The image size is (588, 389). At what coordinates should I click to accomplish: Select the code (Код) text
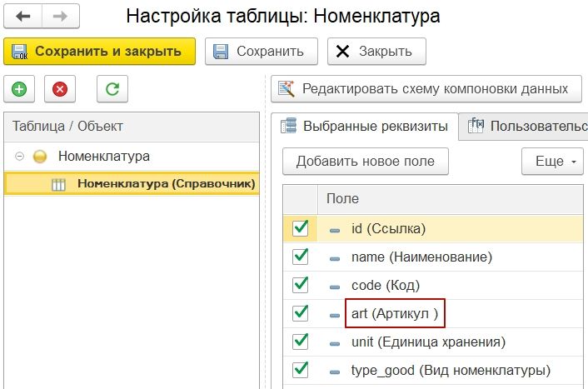[386, 286]
